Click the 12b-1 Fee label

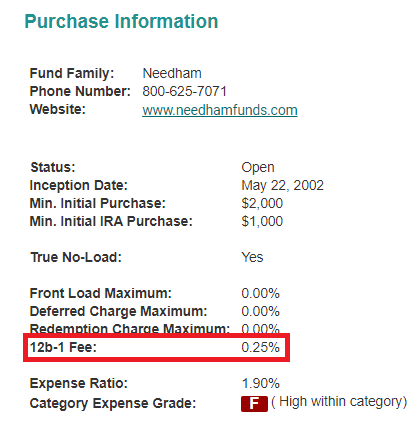tap(63, 347)
